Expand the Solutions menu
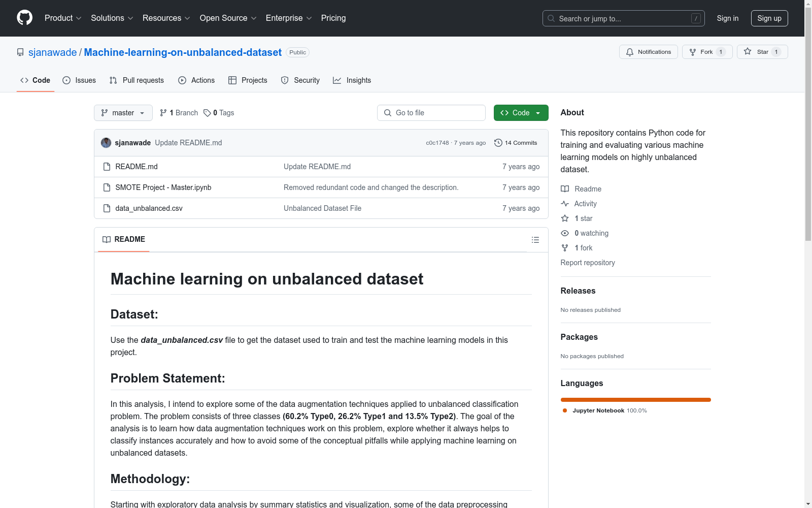The image size is (812, 508). tap(112, 18)
